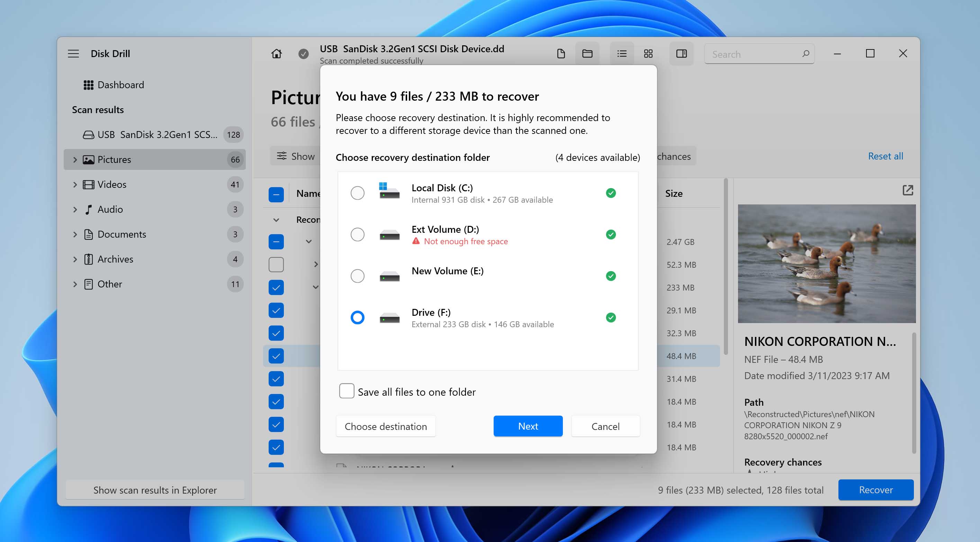This screenshot has width=980, height=542.
Task: Expand the Pictures tree item
Action: tap(75, 160)
